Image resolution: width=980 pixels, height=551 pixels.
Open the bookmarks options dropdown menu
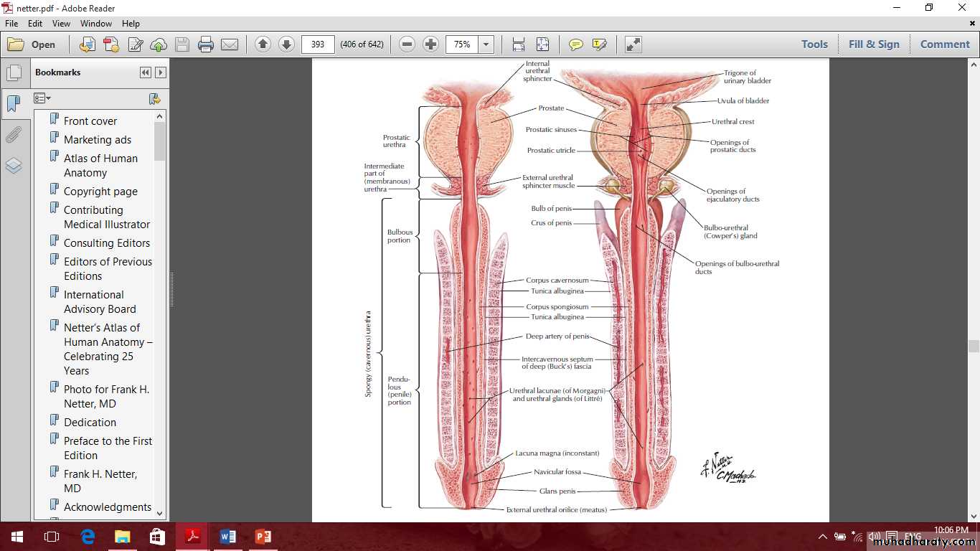pos(42,98)
